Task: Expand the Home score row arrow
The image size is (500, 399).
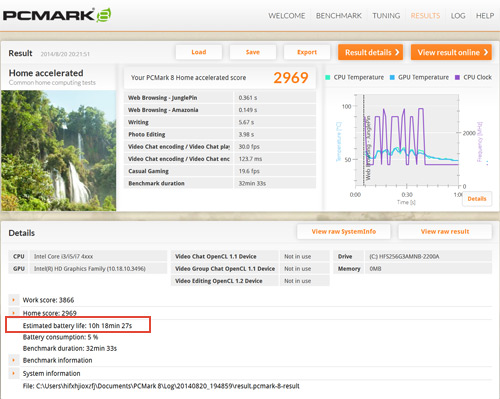Action: tap(14, 313)
